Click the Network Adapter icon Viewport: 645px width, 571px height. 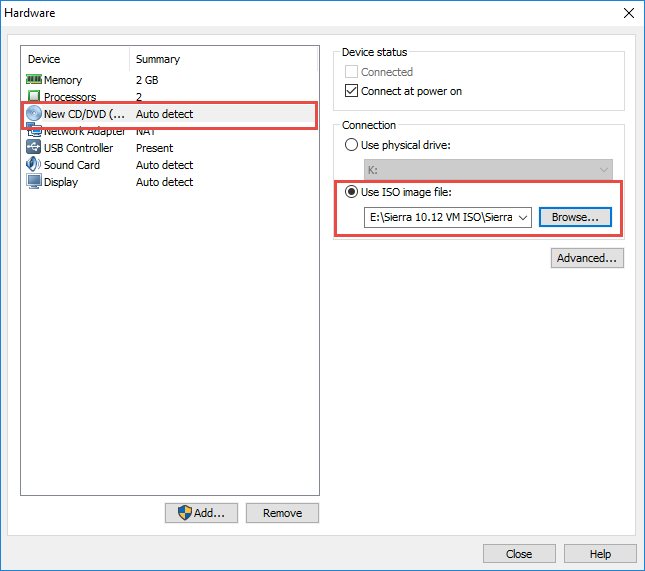34,132
